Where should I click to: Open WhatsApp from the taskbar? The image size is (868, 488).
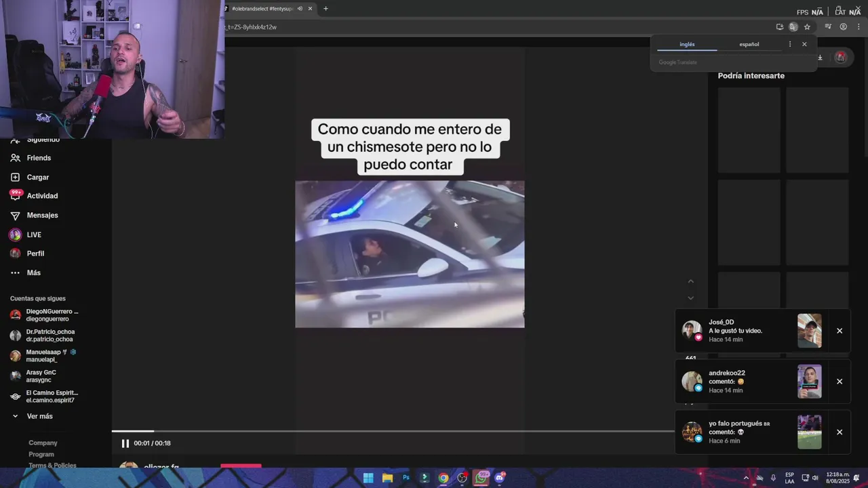point(481,478)
